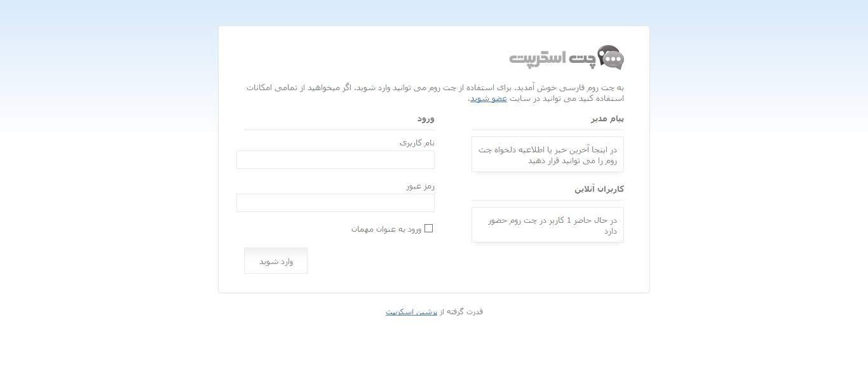Click the admin message box starting 'در اینجا آخرین خبر'
Screen dimensions: 868x379
click(547, 154)
